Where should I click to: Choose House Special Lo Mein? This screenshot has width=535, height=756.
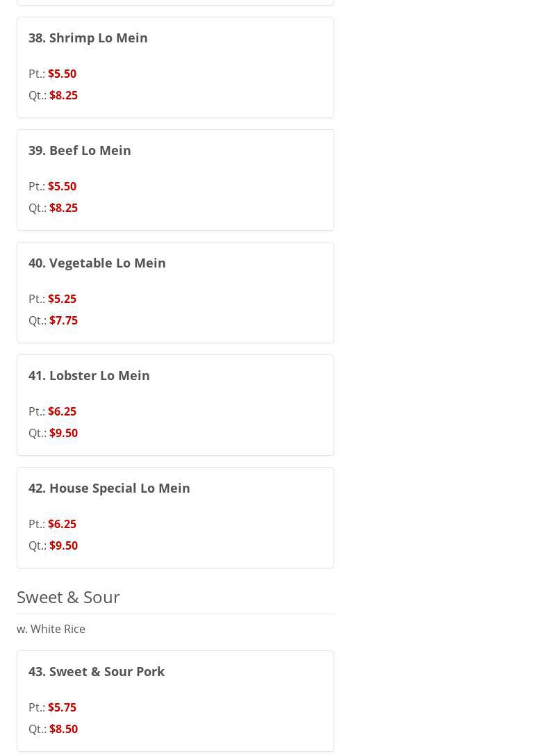(x=109, y=488)
